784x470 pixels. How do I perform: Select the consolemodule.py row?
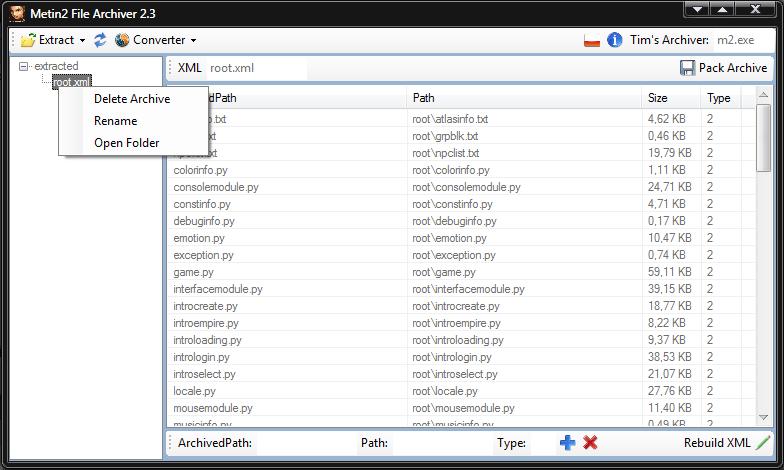tap(460, 187)
